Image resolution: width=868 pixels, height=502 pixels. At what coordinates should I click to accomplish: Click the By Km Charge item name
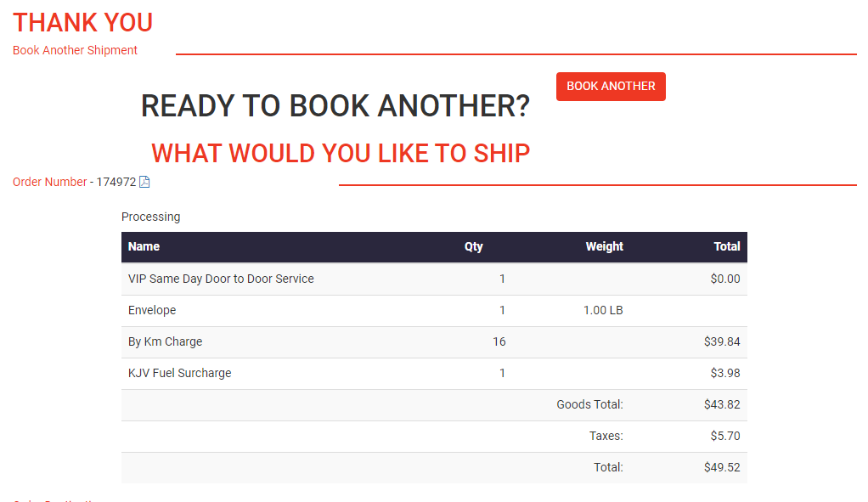click(165, 341)
